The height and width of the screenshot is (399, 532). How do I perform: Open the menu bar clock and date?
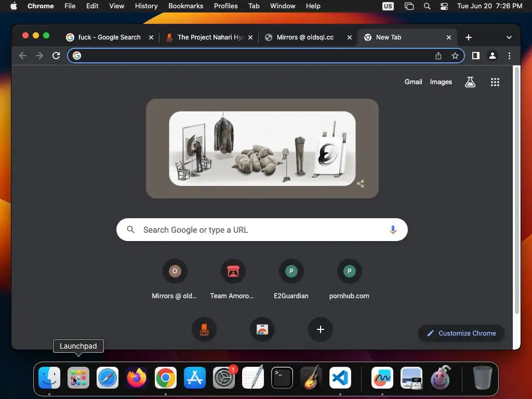pyautogui.click(x=489, y=6)
